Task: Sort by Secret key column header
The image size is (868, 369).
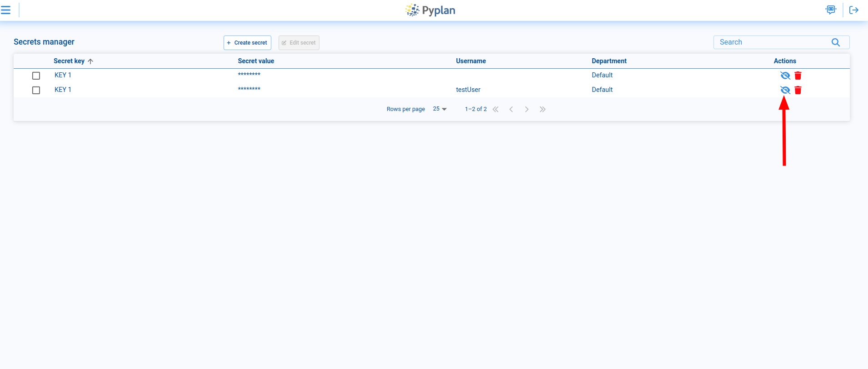Action: pyautogui.click(x=69, y=61)
